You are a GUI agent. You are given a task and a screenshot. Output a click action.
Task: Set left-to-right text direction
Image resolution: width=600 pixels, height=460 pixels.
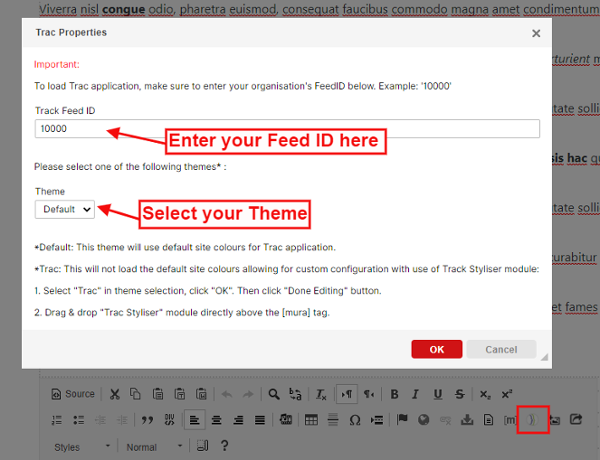tap(347, 394)
